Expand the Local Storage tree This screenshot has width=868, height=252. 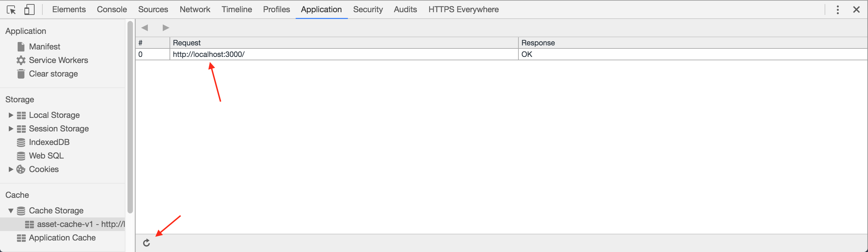[x=11, y=115]
